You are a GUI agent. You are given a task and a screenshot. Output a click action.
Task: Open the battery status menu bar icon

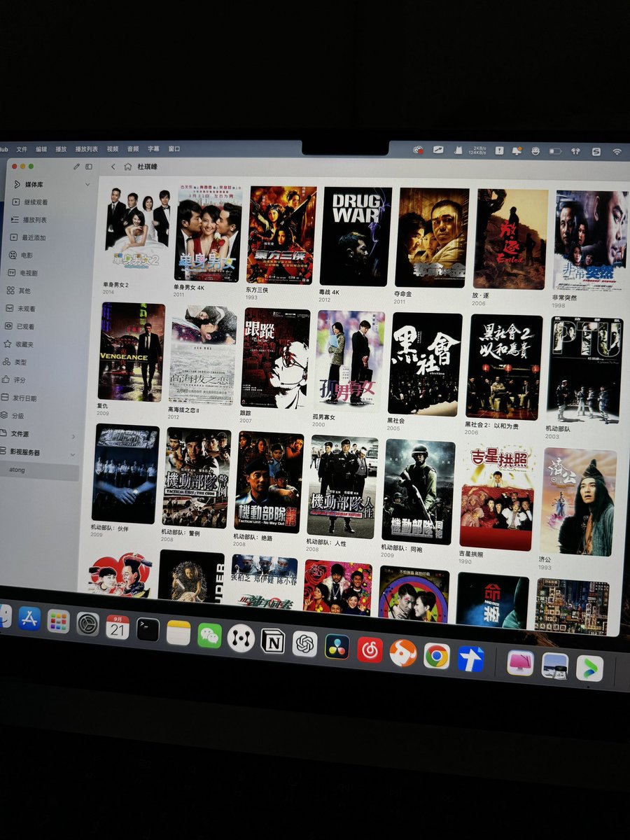[x=555, y=150]
